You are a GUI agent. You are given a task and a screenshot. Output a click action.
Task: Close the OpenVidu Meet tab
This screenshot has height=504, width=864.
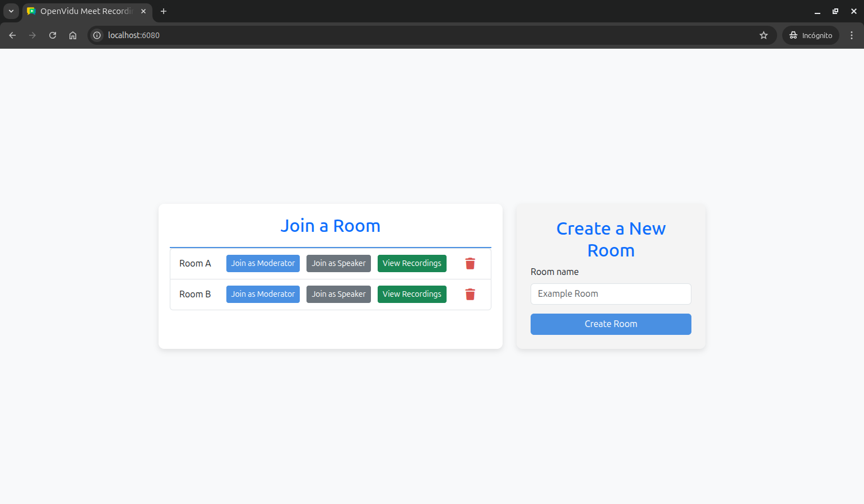tap(143, 11)
